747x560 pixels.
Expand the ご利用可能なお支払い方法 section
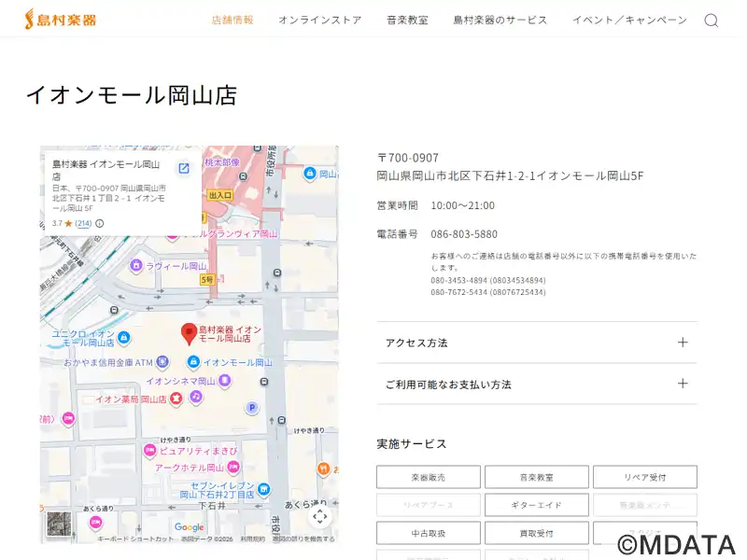(x=537, y=384)
